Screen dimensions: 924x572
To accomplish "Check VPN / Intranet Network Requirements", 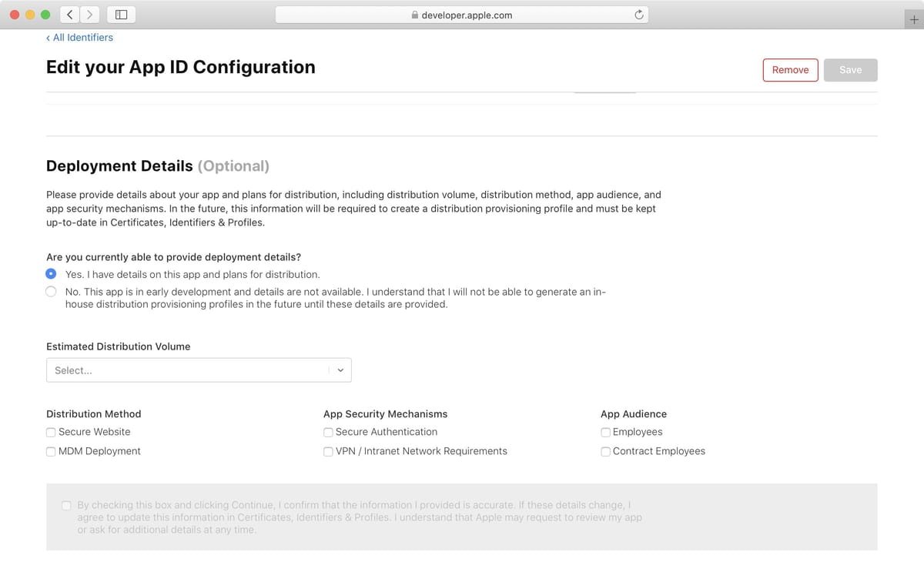I will click(328, 452).
